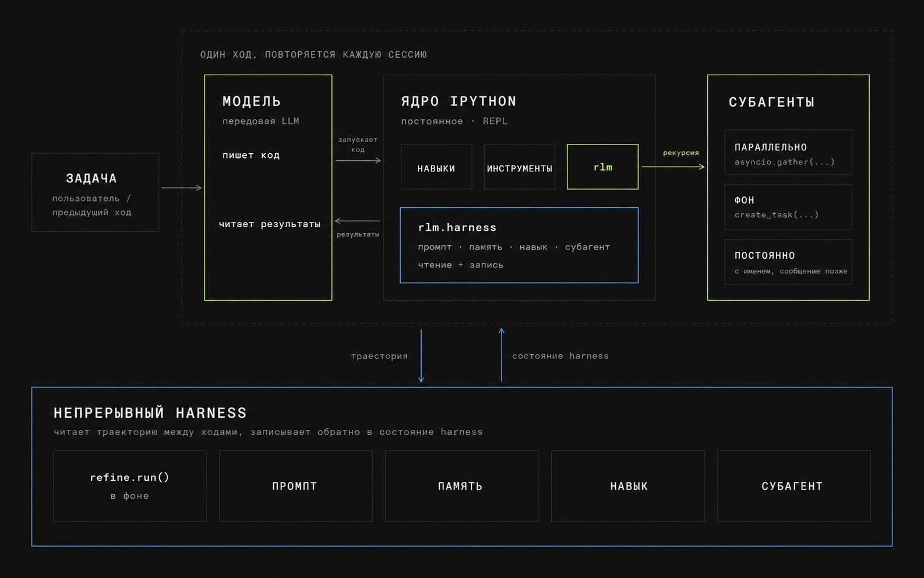Click the ЗАДАЧА box

pyautogui.click(x=95, y=192)
